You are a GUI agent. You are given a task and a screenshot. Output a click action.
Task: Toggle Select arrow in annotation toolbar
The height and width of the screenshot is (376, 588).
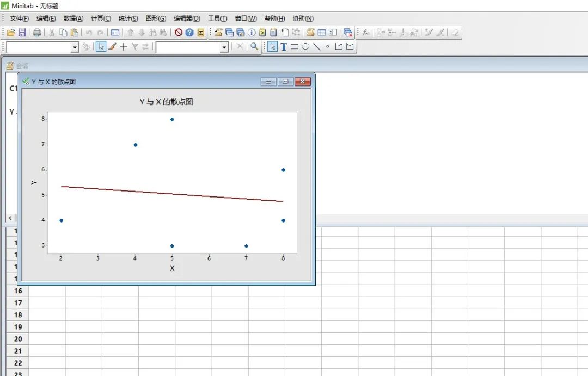point(273,46)
